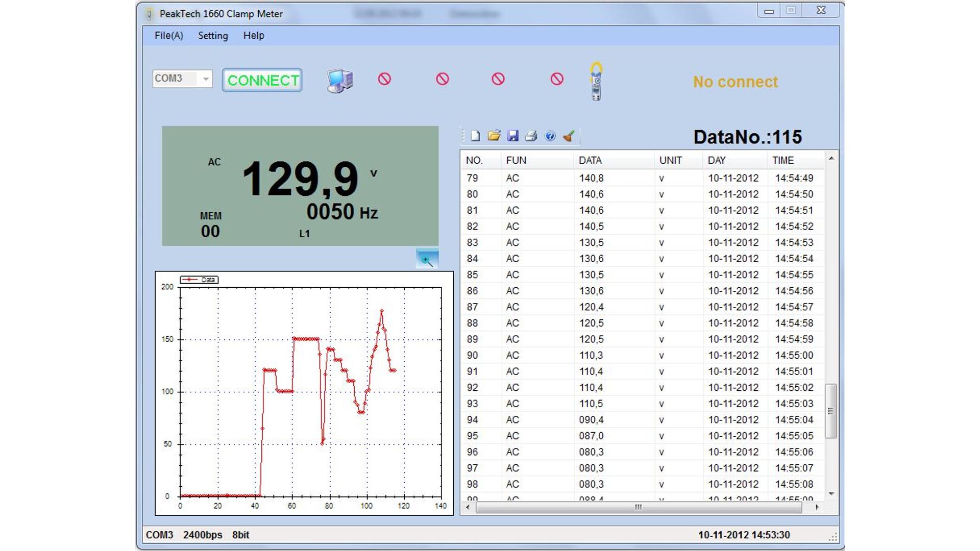Click time cell 14:55:00
Viewport: 980px width, 551px height.
pos(794,356)
